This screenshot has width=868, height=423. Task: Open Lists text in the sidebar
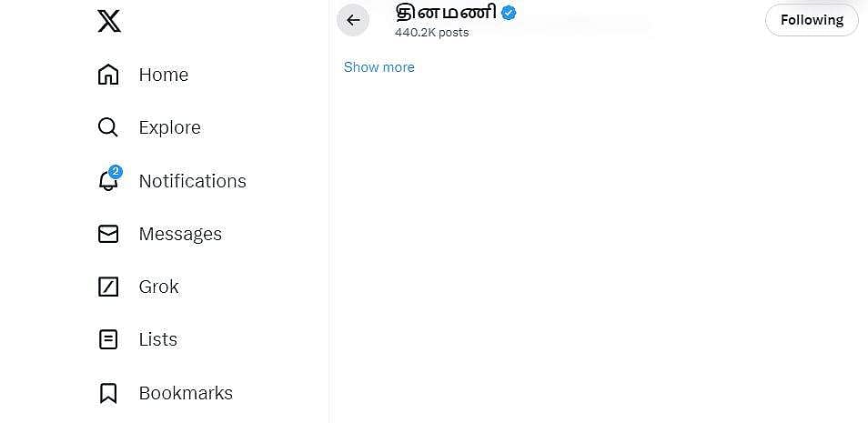point(157,339)
